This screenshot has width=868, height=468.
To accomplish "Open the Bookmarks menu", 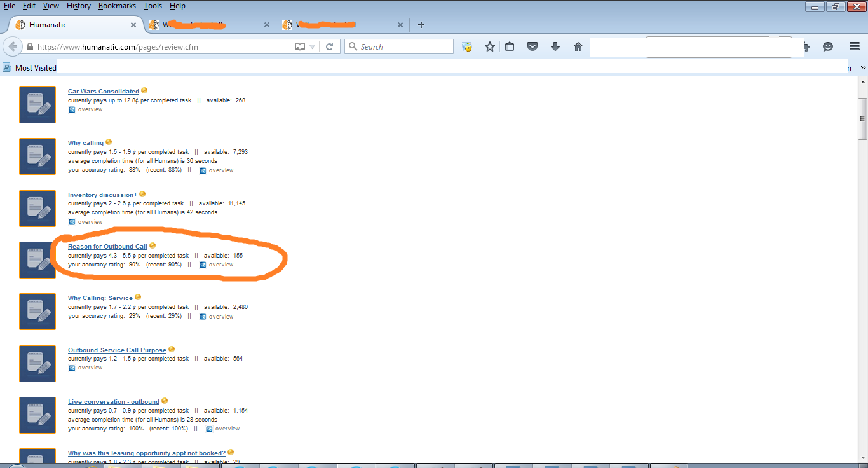I will tap(118, 6).
